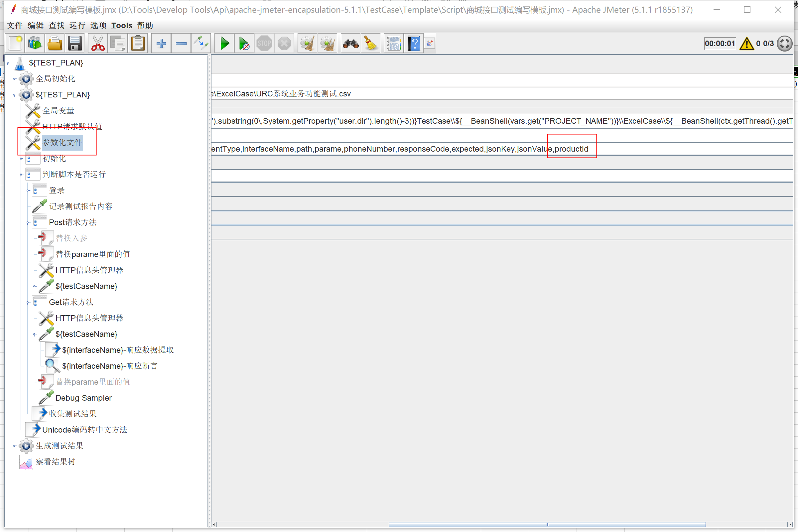
Task: Collapse the Get请求方法 node
Action: pyautogui.click(x=28, y=302)
